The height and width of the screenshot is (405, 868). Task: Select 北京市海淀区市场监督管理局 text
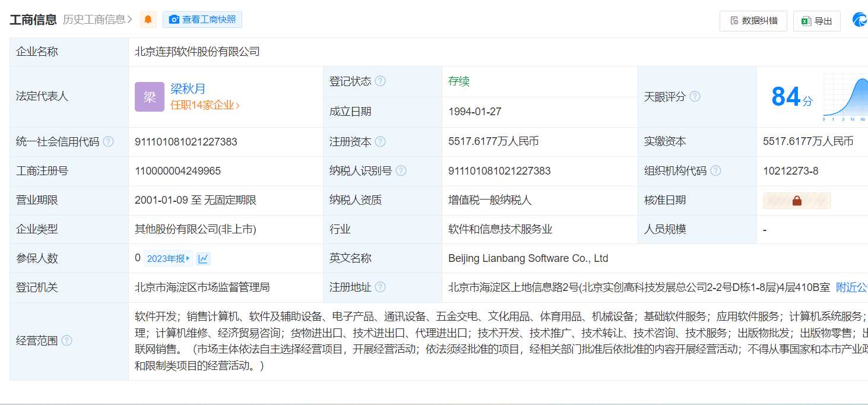coord(202,287)
